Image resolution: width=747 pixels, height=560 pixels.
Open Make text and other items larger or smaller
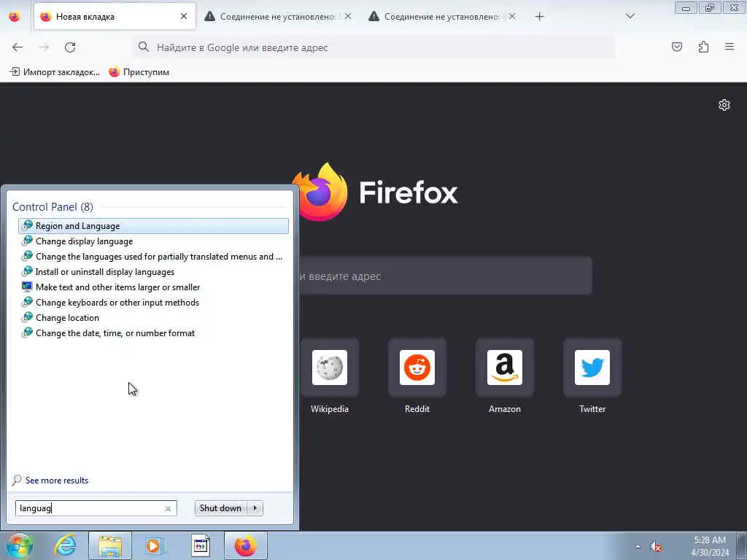[153, 287]
